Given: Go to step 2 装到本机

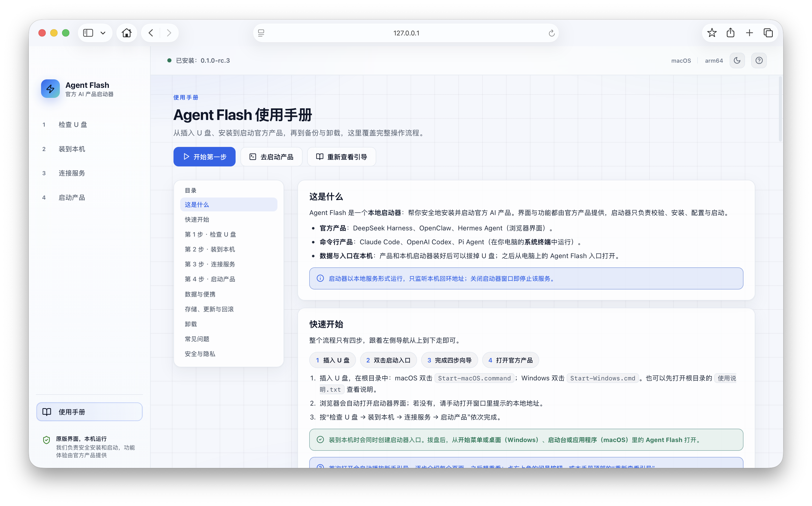Looking at the screenshot, I should [90, 149].
